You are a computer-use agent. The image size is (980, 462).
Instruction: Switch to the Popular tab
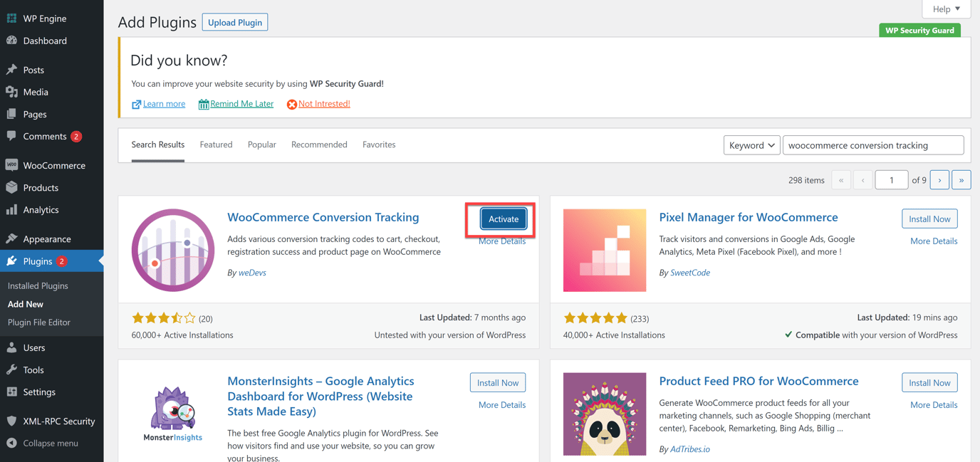pos(261,145)
